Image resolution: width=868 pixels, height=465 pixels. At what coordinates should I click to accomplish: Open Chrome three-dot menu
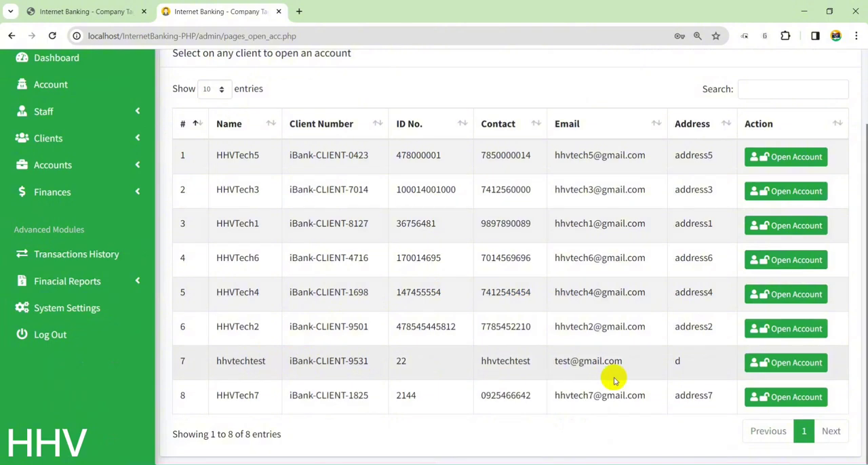856,36
